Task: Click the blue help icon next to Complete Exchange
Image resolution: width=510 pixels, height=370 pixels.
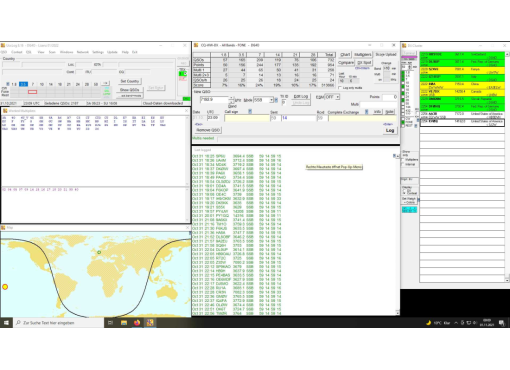Action: 366,112
